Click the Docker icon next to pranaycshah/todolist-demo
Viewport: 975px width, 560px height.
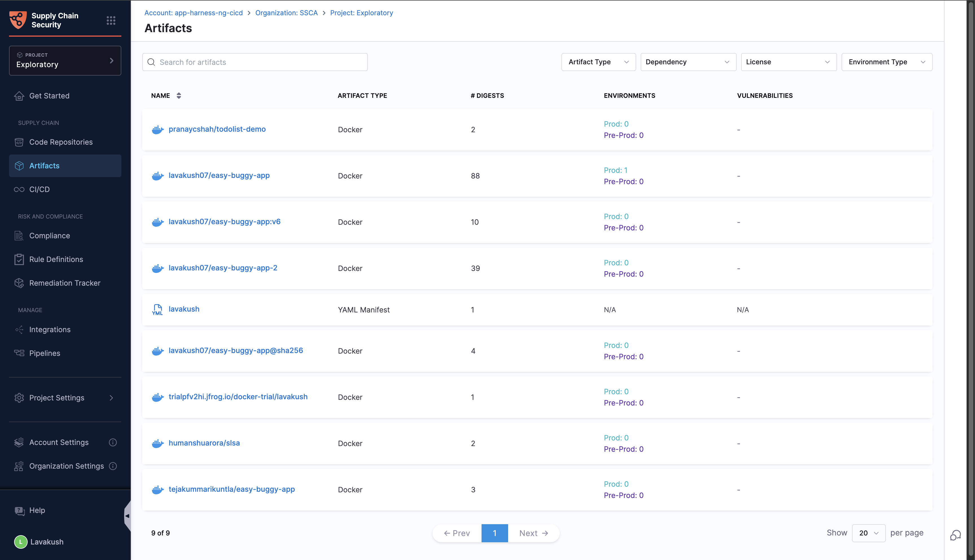(x=157, y=130)
